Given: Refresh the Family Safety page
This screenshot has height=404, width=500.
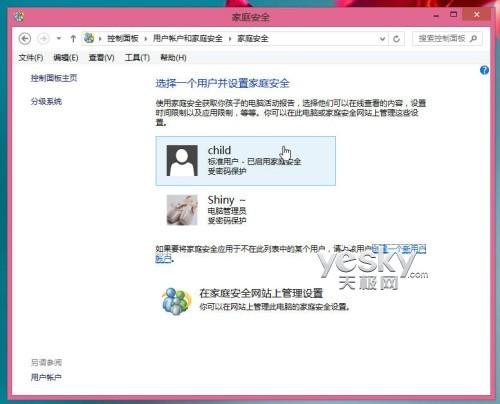Looking at the screenshot, I should point(396,39).
